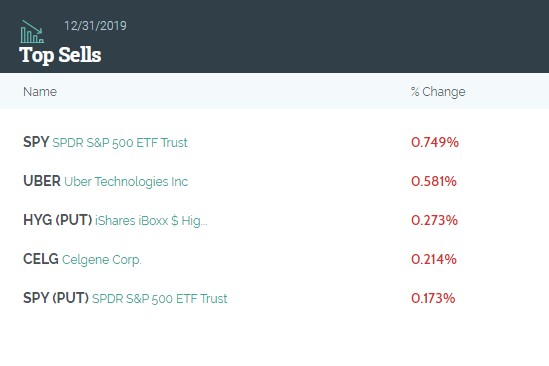Click the 0.214% change value

coord(434,259)
